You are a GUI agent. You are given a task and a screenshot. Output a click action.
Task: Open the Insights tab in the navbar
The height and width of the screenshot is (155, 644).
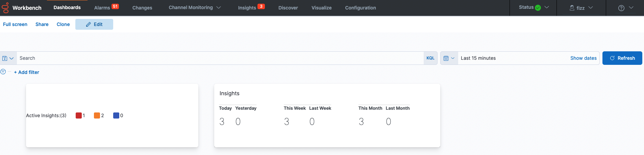pyautogui.click(x=247, y=8)
